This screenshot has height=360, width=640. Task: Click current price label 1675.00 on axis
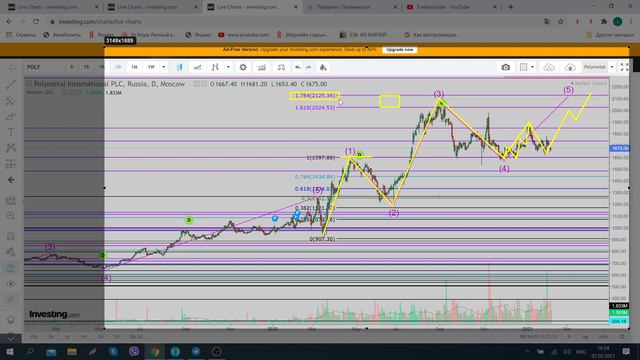pyautogui.click(x=619, y=148)
